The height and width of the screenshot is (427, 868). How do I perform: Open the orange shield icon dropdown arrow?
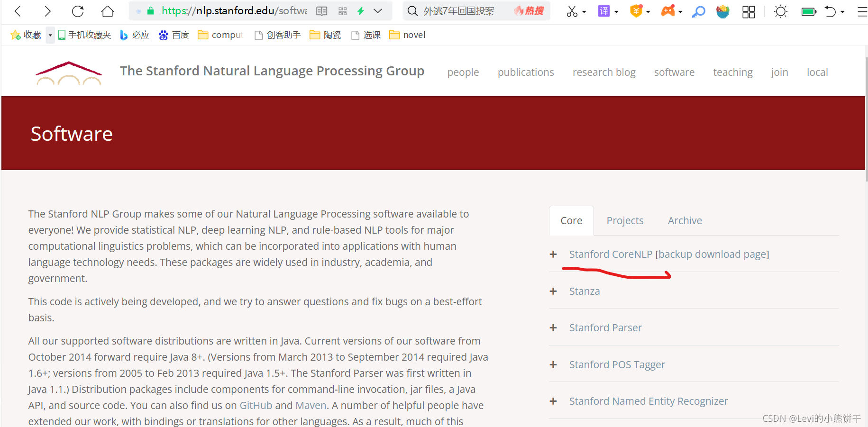648,12
